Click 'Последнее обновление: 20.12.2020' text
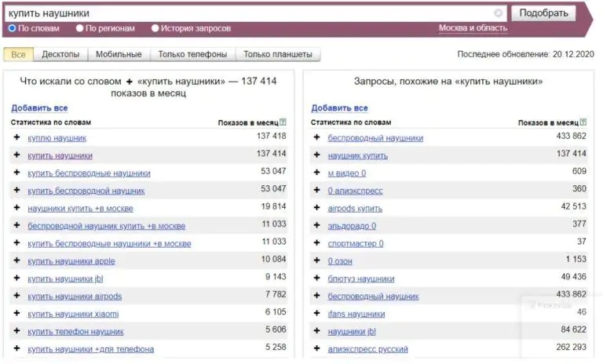The height and width of the screenshot is (364, 603). [x=526, y=54]
